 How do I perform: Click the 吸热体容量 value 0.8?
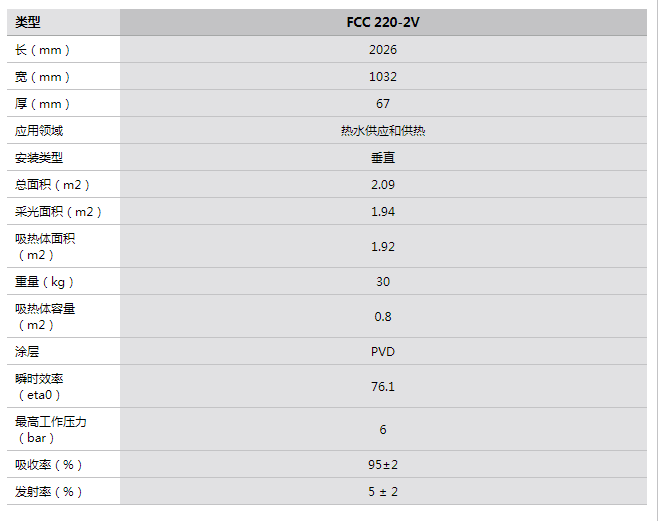[382, 316]
